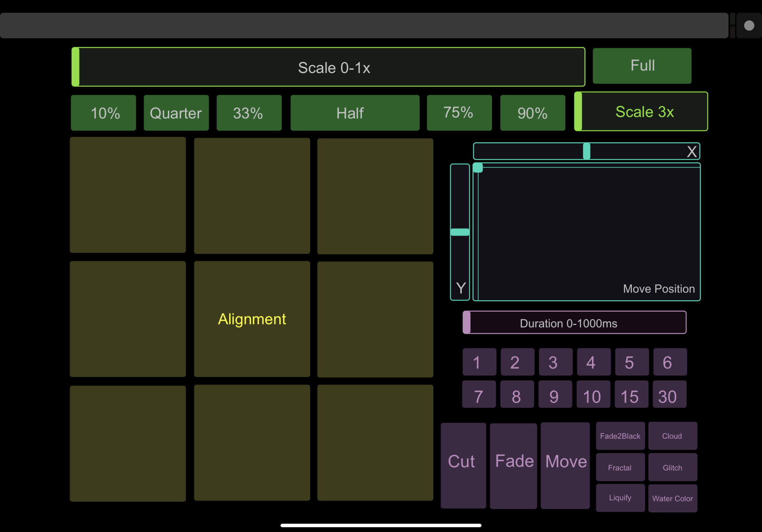Click the vertical Y position slider
762x532 pixels.
[459, 232]
